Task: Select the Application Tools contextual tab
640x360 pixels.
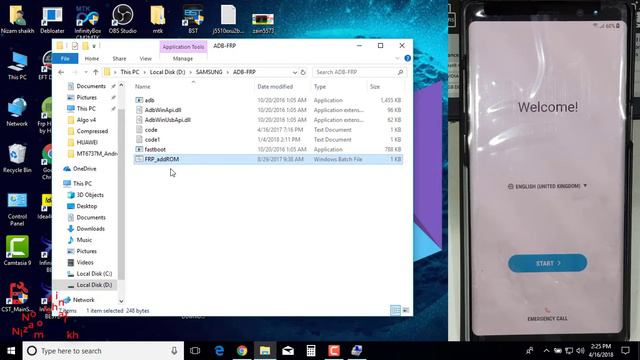Action: click(x=183, y=47)
